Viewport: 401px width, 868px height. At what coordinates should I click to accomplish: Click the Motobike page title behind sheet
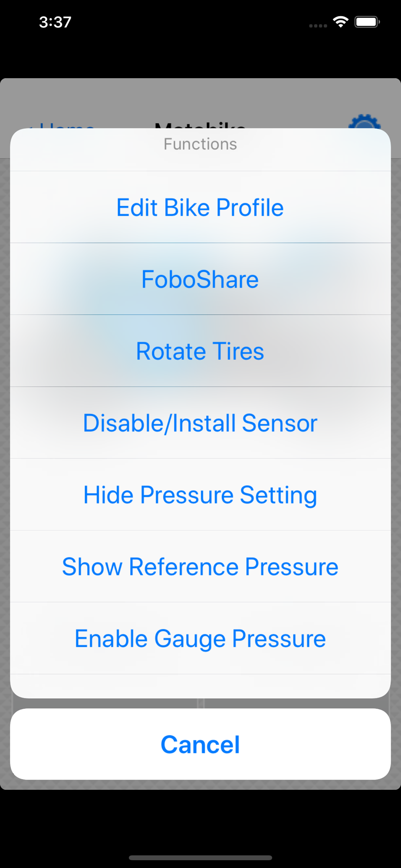200,125
